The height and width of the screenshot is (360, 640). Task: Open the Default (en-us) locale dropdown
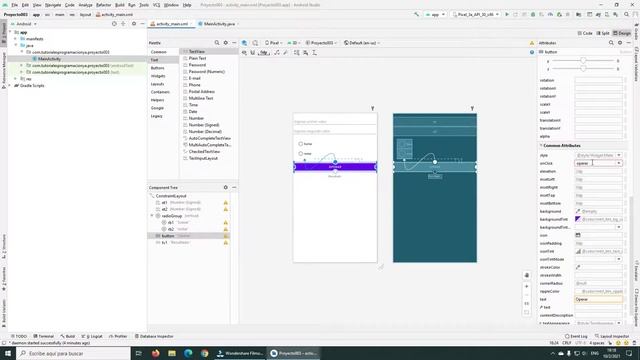[362, 42]
